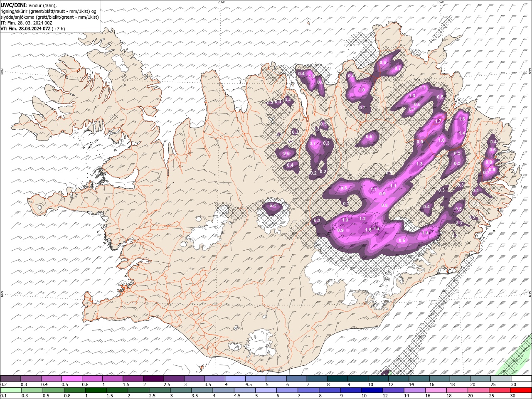
Task: Click the '0.1' label under lower legend
Action: [3, 396]
